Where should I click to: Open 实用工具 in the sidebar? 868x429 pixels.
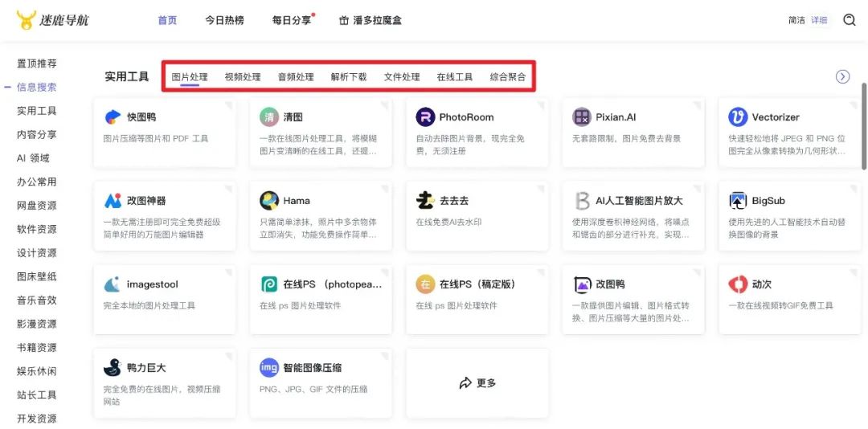[x=36, y=111]
